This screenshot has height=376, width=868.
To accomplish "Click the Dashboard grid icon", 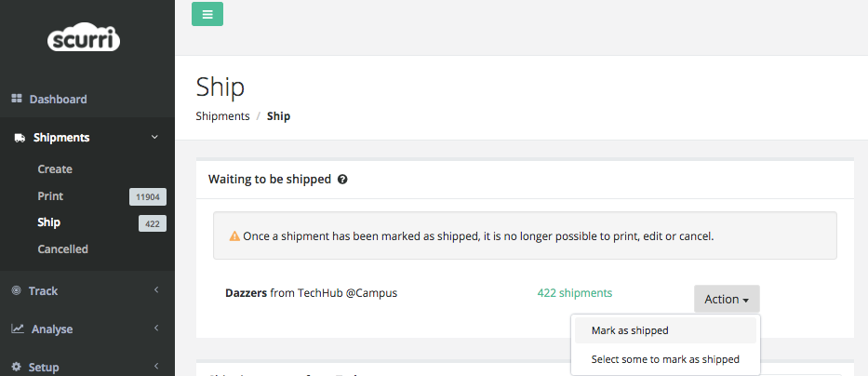I will 17,100.
